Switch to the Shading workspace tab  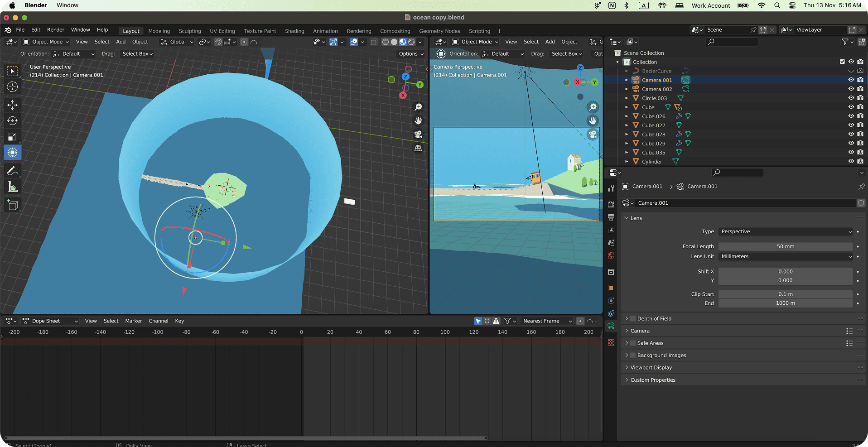(294, 31)
